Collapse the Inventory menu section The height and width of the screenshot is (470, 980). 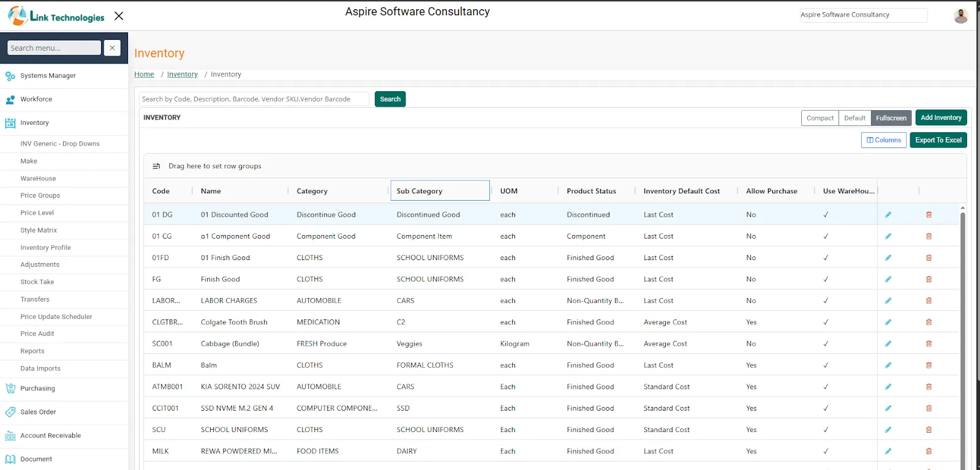64,123
